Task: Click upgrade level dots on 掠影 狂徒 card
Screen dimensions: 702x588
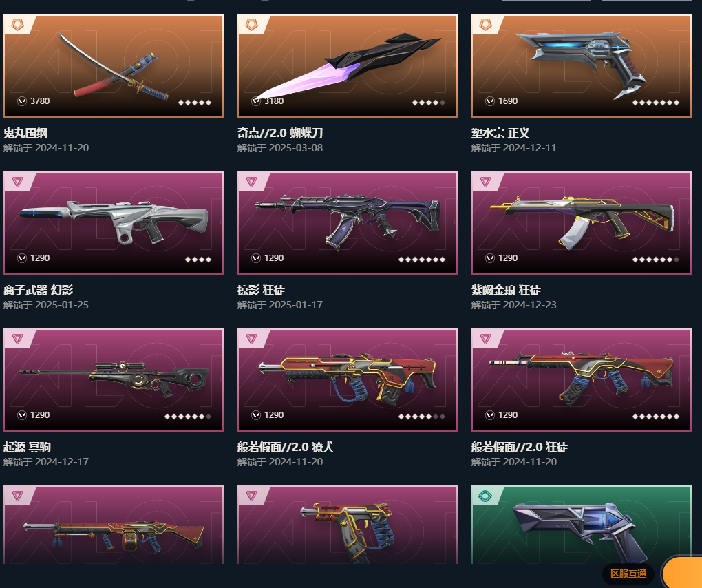Action: point(422,260)
